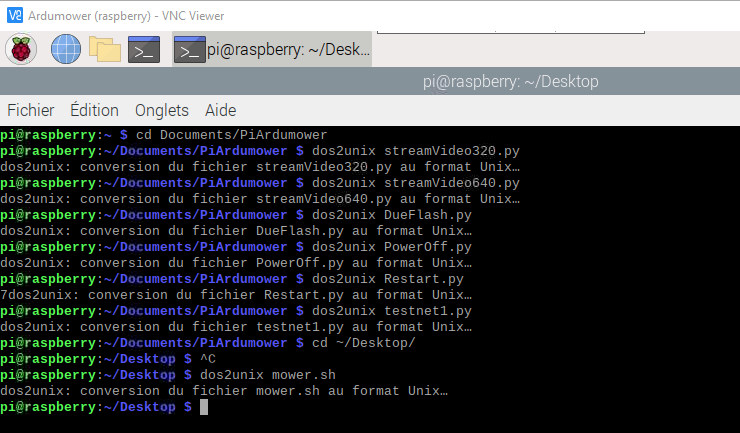Launch the web browser globe icon

pyautogui.click(x=66, y=49)
